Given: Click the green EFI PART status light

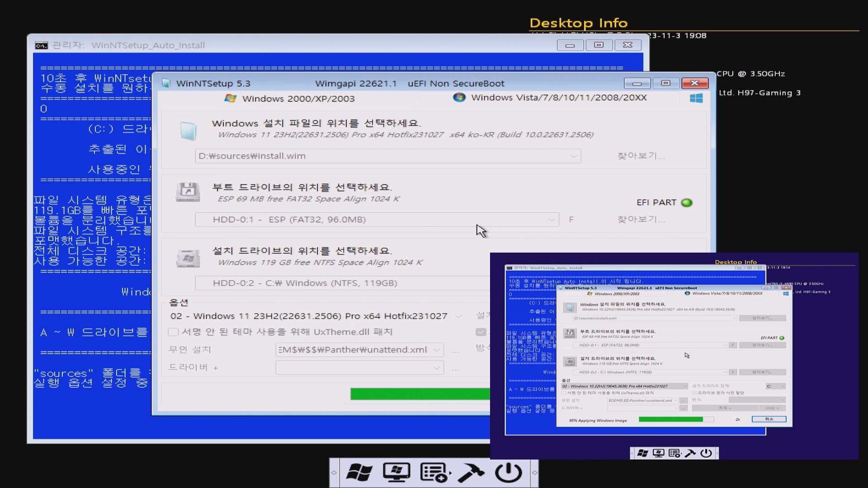Looking at the screenshot, I should 687,202.
